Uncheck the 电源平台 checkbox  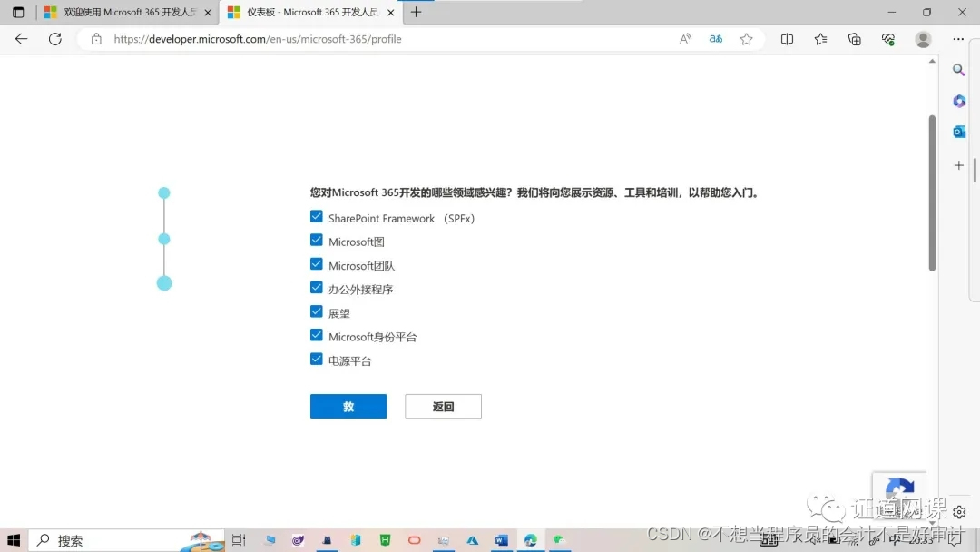317,360
